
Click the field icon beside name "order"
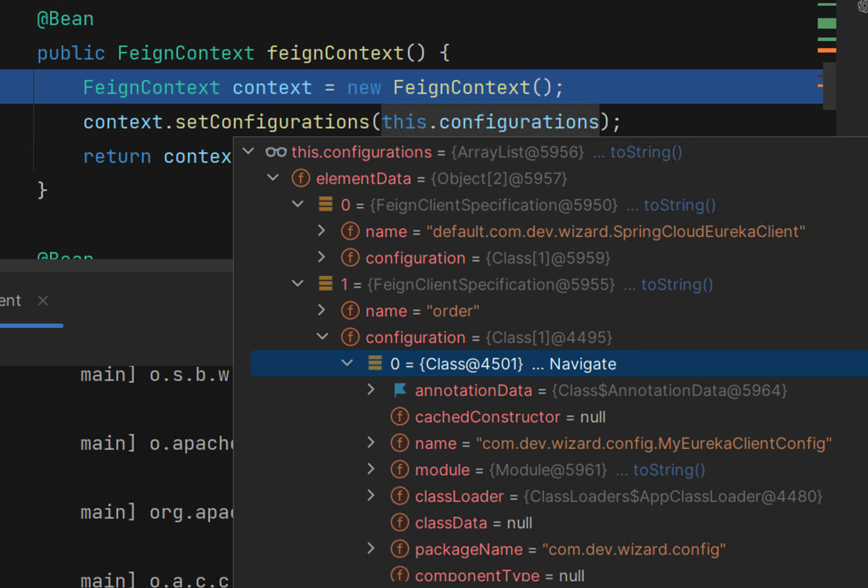point(350,311)
